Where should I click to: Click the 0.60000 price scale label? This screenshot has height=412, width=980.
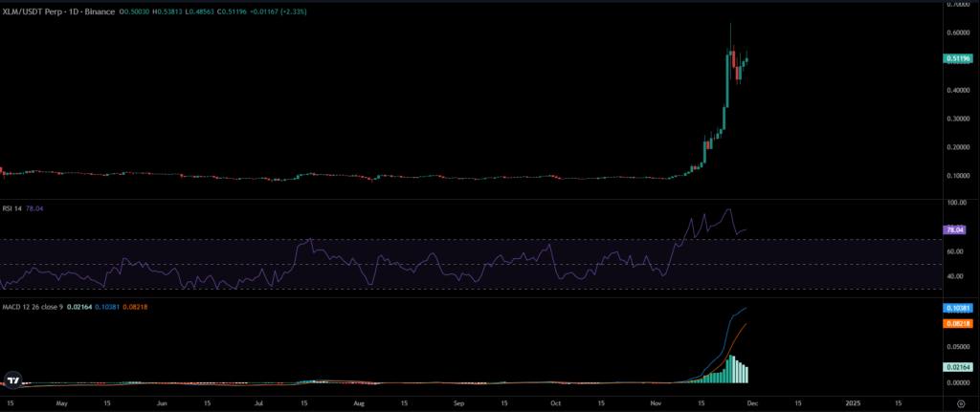pyautogui.click(x=958, y=33)
